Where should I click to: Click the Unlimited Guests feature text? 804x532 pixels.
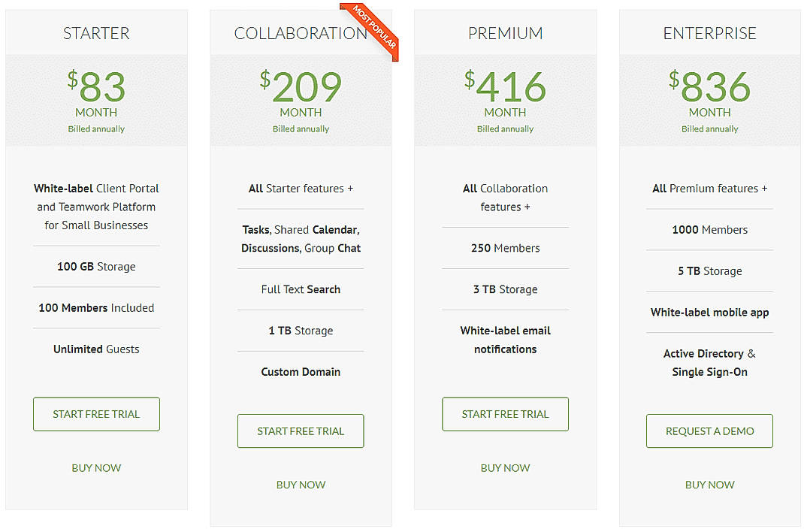pos(96,349)
